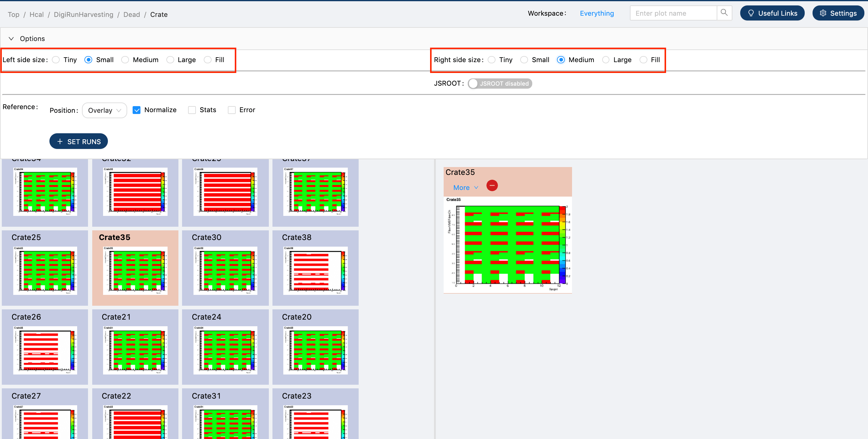Click the Everything workspace link
The width and height of the screenshot is (868, 439).
596,13
